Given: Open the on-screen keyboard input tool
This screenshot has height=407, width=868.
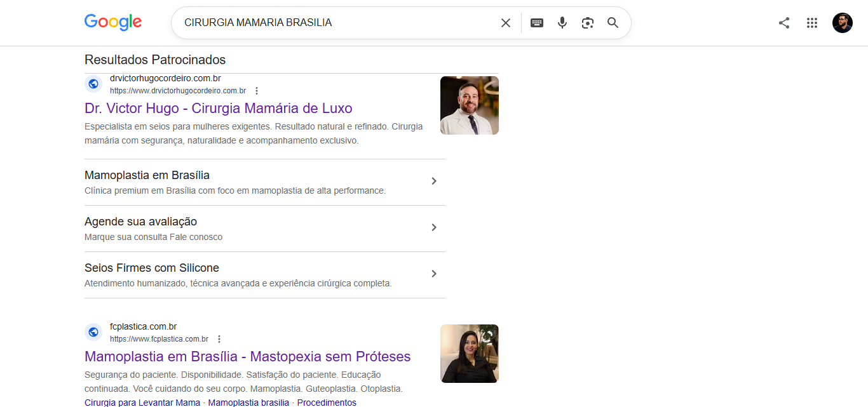Looking at the screenshot, I should pyautogui.click(x=537, y=23).
